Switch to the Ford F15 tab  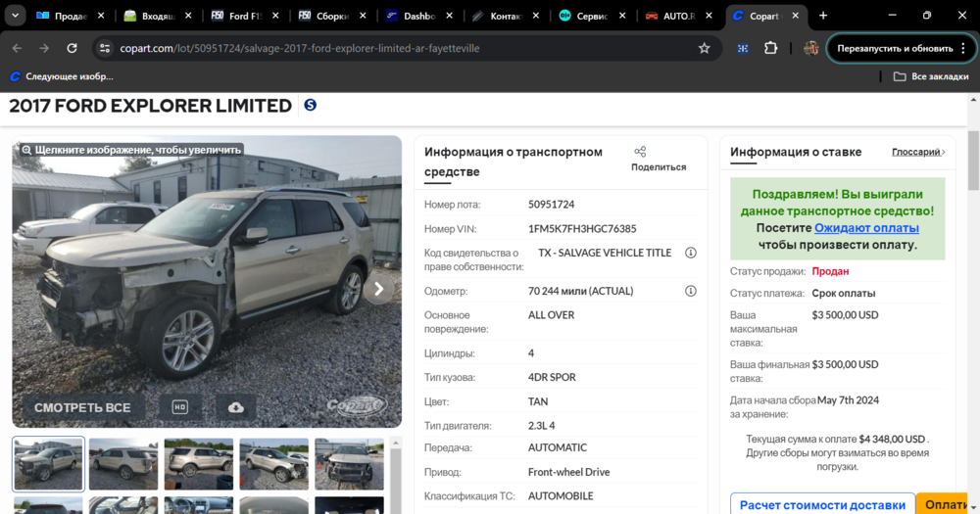coord(236,17)
